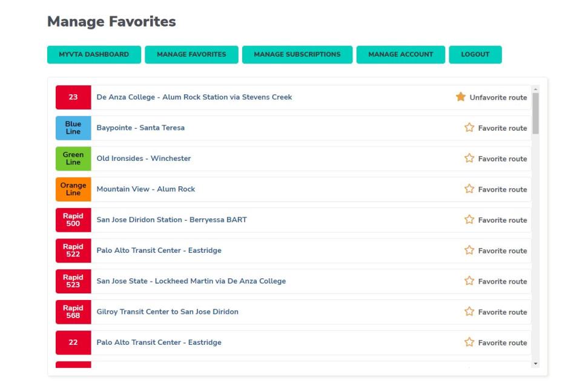Click the Green Line badge icon

pyautogui.click(x=73, y=158)
